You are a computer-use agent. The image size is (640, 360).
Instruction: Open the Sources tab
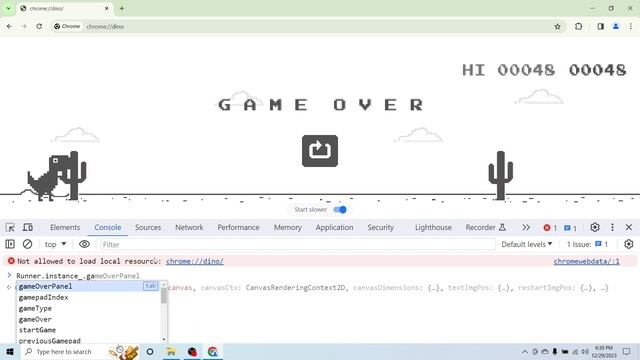pyautogui.click(x=148, y=227)
